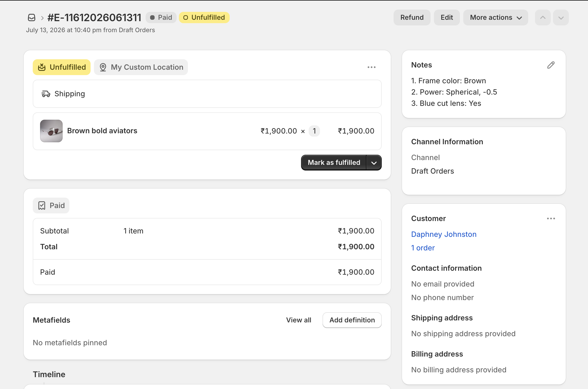Open the customer's 1 order link

click(423, 248)
